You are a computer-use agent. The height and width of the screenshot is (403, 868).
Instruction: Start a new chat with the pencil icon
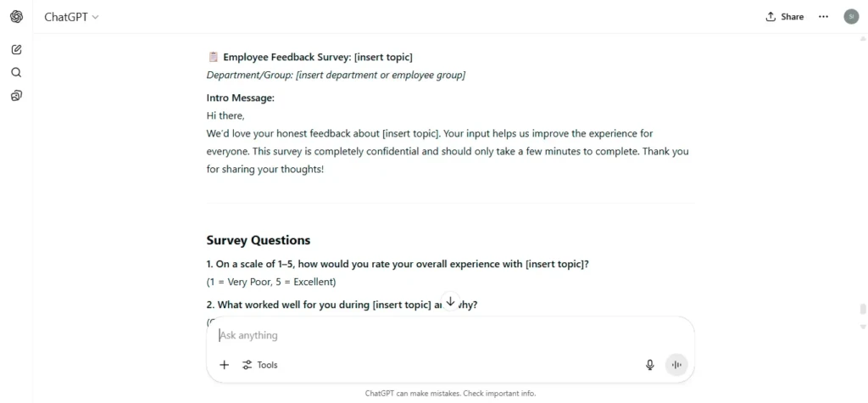pyautogui.click(x=17, y=49)
